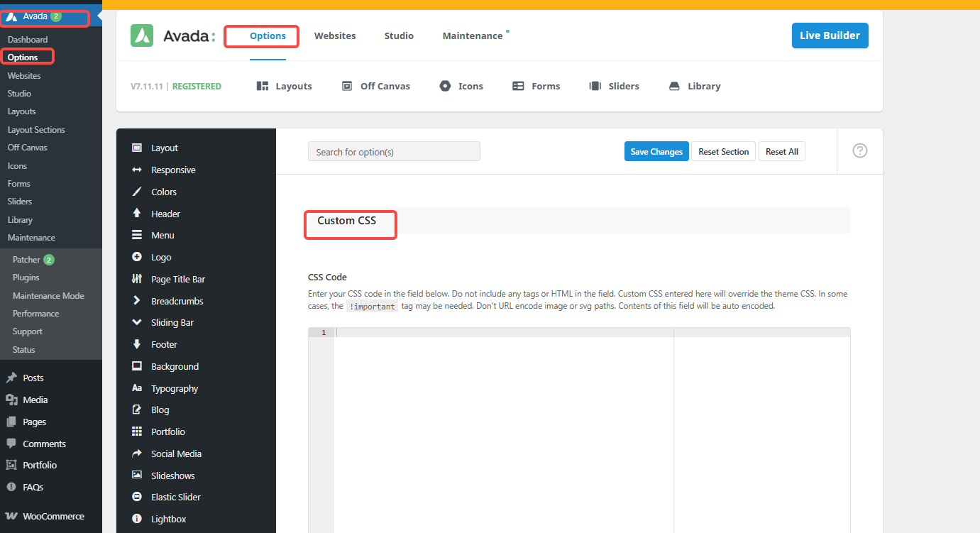Switch to the Websites tab
The width and height of the screenshot is (980, 533).
pos(335,35)
